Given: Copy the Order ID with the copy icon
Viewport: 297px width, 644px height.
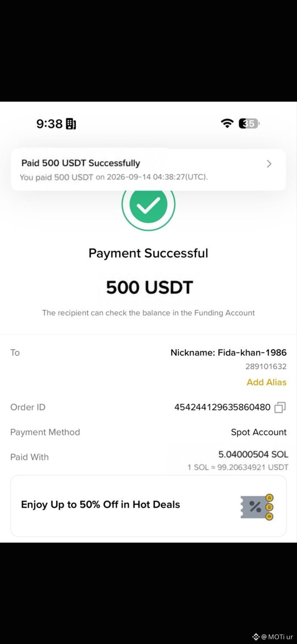Looking at the screenshot, I should click(x=280, y=407).
